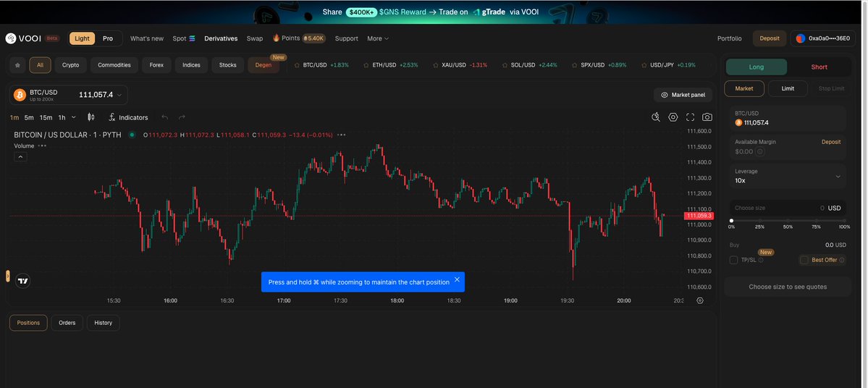Click the Deposit button in header

770,38
